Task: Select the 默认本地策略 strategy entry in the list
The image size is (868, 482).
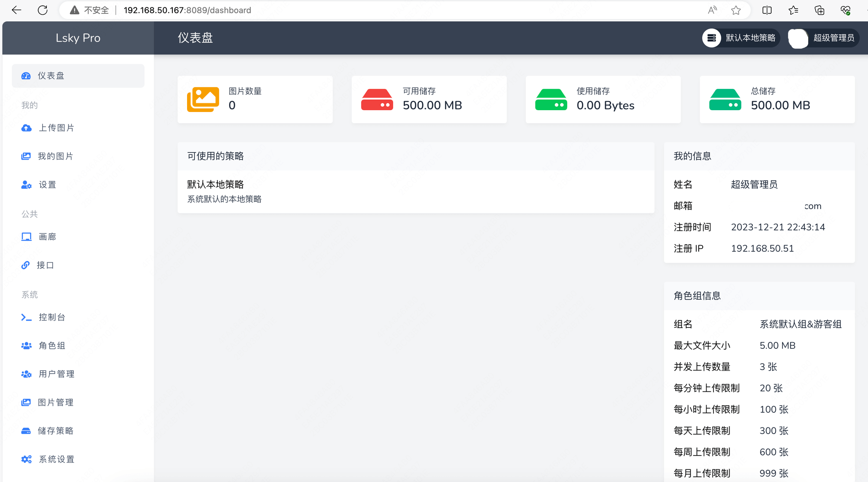Action: click(x=416, y=191)
